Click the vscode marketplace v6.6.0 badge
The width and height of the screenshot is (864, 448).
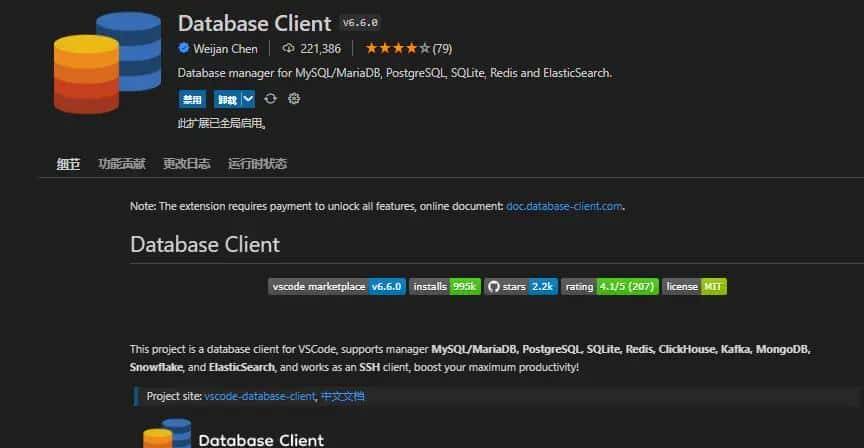click(x=336, y=286)
